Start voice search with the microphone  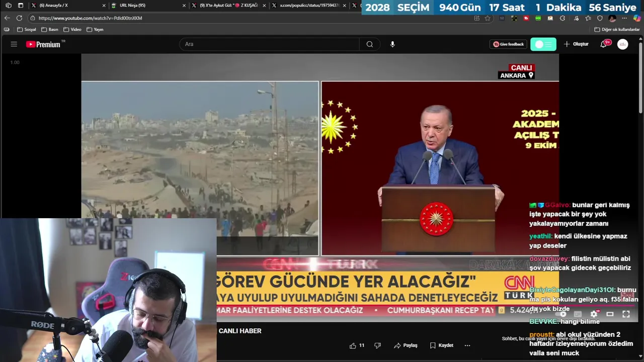(392, 44)
